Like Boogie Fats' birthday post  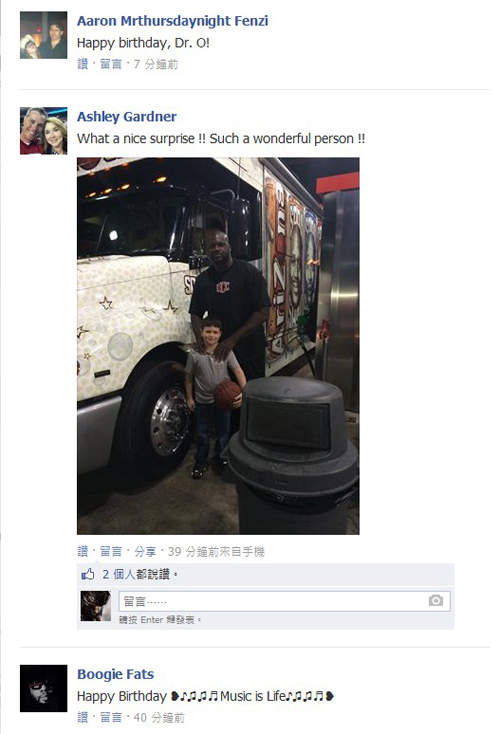tap(83, 717)
